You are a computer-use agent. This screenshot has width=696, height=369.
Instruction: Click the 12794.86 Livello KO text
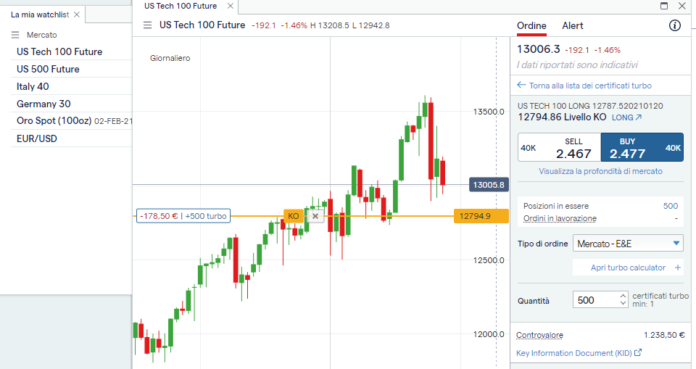pos(562,117)
